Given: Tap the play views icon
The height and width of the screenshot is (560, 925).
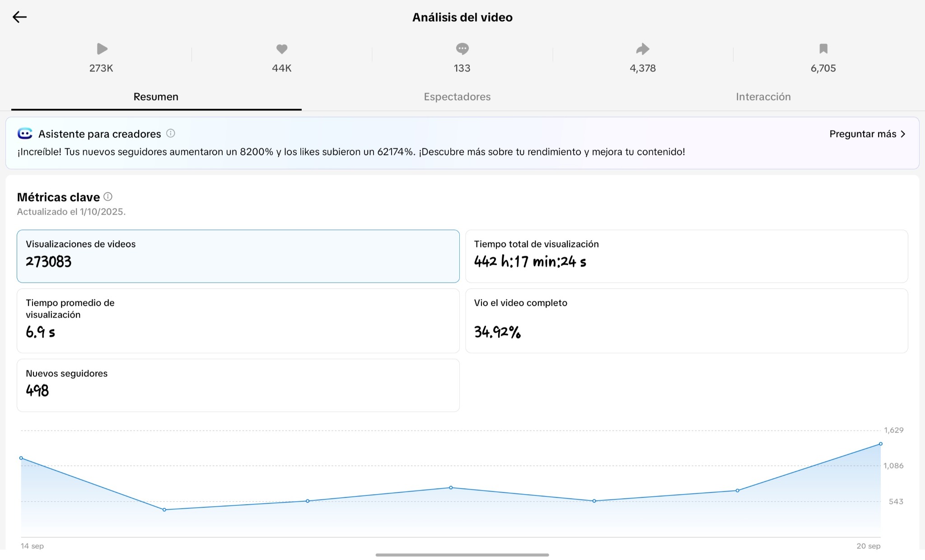Looking at the screenshot, I should 102,49.
